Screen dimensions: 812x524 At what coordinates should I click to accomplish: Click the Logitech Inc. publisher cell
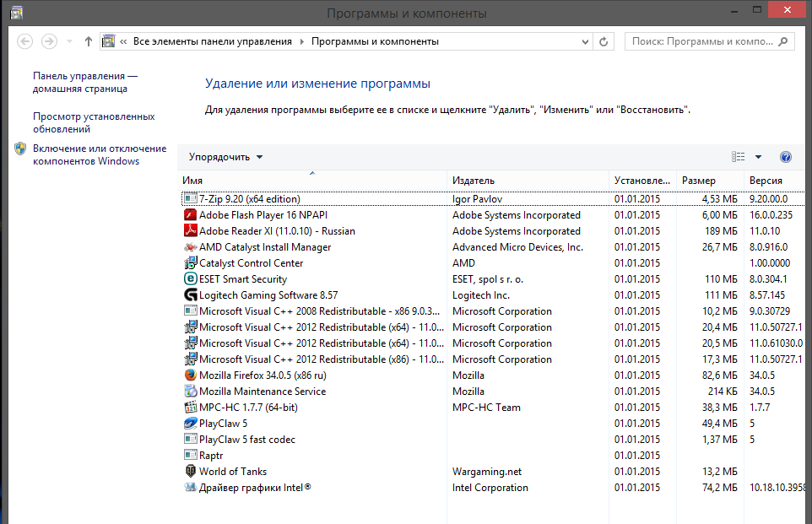tap(480, 295)
